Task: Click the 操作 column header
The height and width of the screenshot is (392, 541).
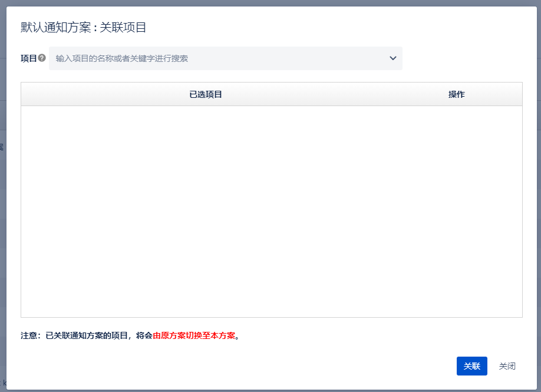Action: (456, 94)
